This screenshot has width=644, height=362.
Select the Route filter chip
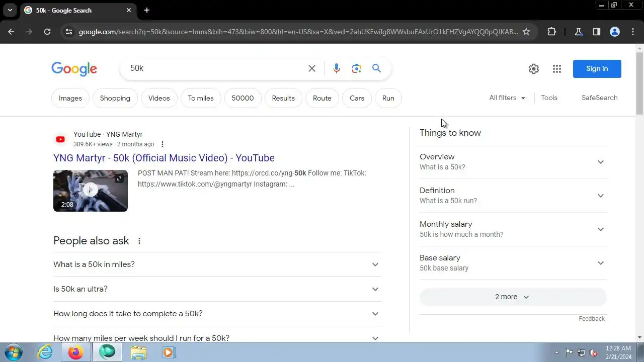(x=322, y=98)
